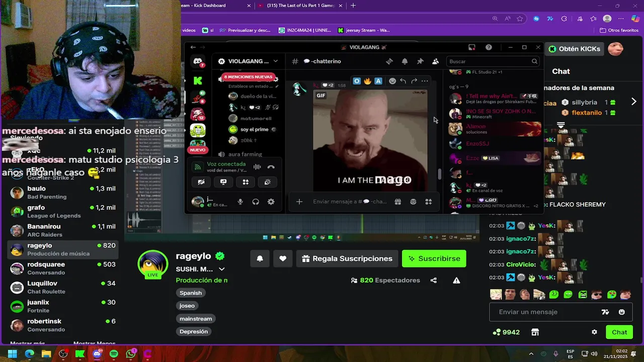Search in Discord Buscar field

pyautogui.click(x=493, y=61)
